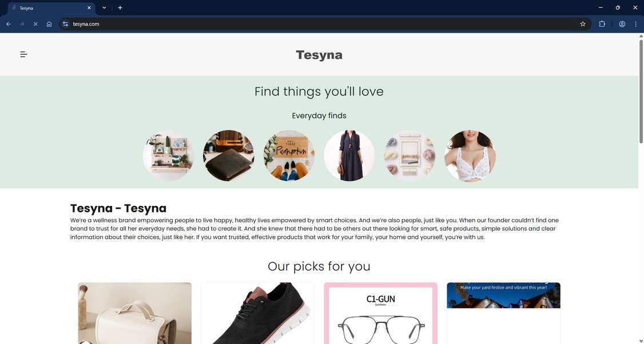Viewport: 644px width, 344px height.
Task: Open a new tab with plus button
Action: 120,8
